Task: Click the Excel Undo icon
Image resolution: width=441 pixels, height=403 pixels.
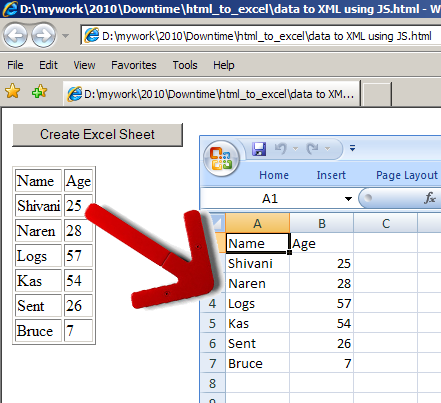Action: 281,148
